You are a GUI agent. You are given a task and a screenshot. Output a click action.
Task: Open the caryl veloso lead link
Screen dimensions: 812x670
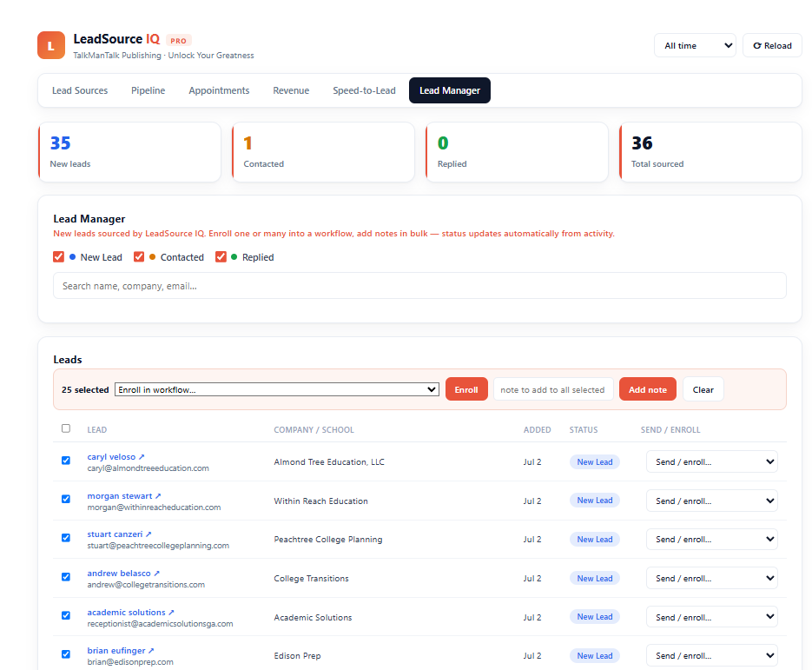(111, 457)
